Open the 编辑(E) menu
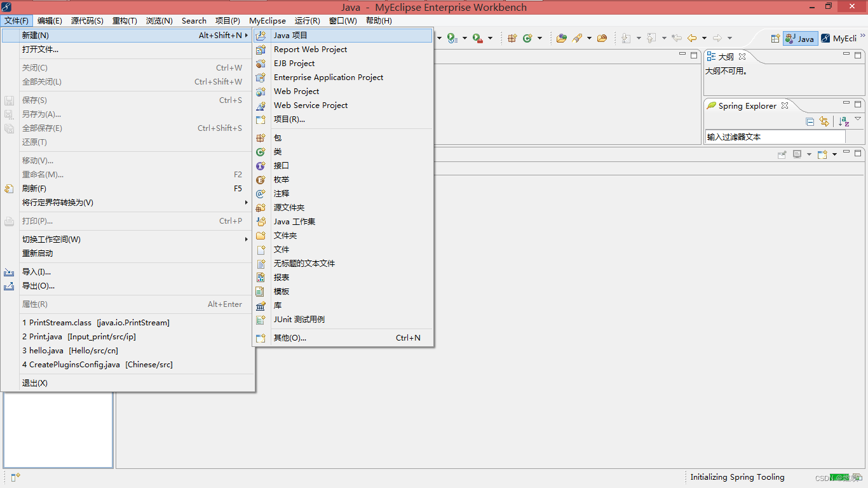The image size is (868, 488). tap(50, 21)
